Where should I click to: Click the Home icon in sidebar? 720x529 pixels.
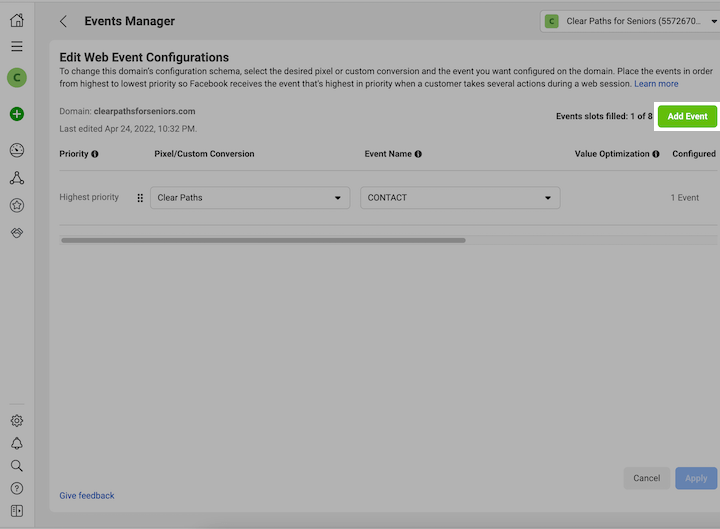click(x=17, y=20)
